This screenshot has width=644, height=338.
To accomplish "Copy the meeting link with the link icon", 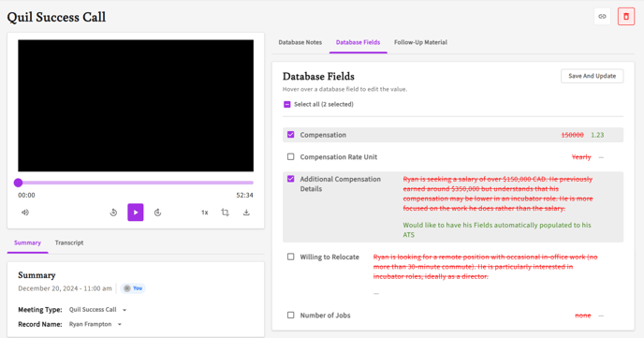I will coord(602,17).
